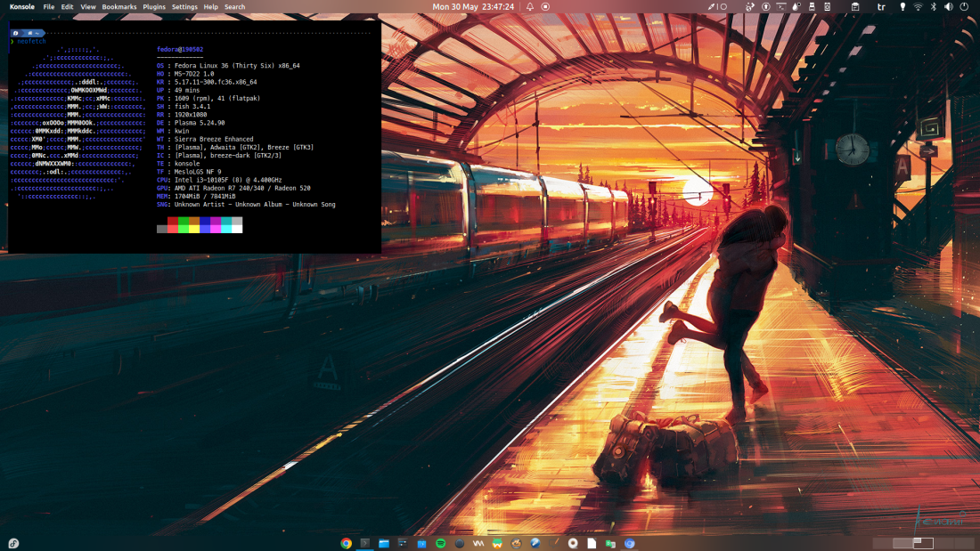Open the removable disk device tray icon
This screenshot has width=980, height=551.
coord(812,7)
